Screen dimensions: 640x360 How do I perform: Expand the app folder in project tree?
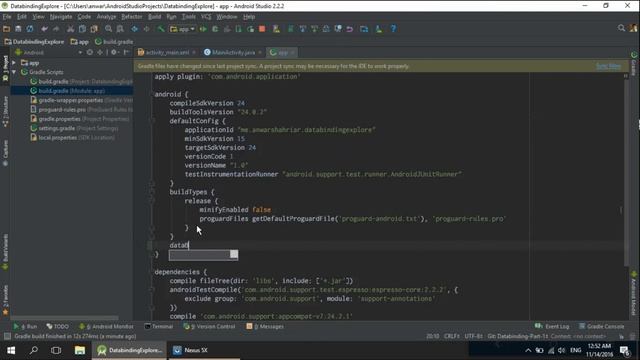pos(14,63)
